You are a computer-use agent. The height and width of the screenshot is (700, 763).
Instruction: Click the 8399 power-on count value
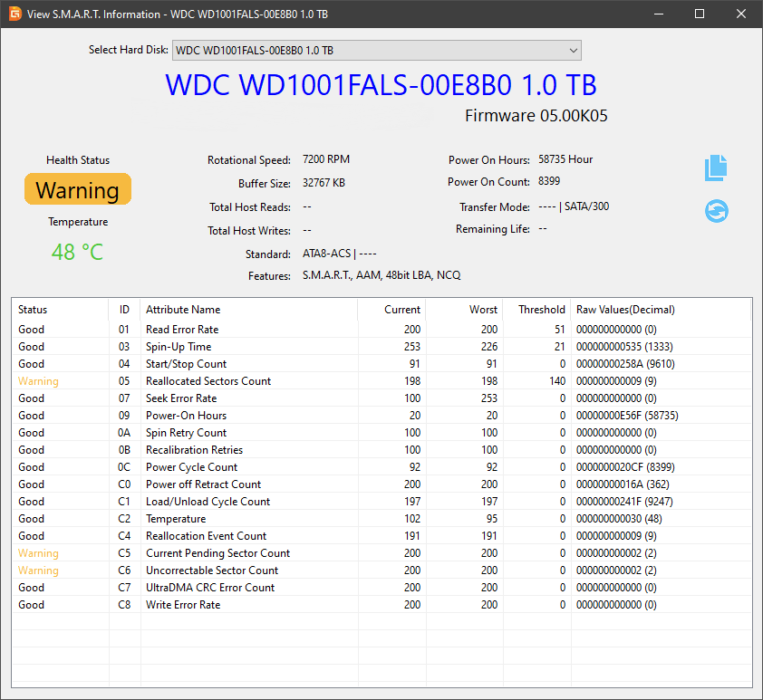click(549, 181)
